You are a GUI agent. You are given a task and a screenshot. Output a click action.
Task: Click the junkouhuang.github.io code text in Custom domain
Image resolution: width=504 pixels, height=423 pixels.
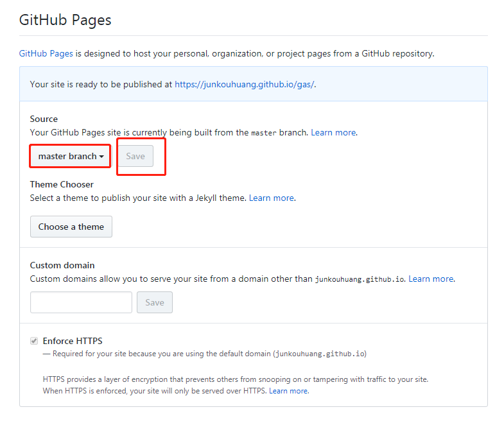click(x=360, y=279)
